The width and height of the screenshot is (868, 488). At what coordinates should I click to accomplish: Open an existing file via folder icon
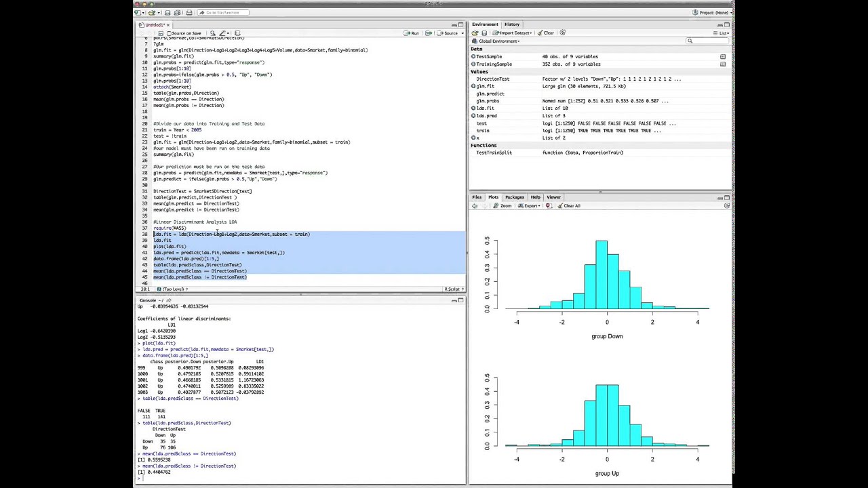152,12
